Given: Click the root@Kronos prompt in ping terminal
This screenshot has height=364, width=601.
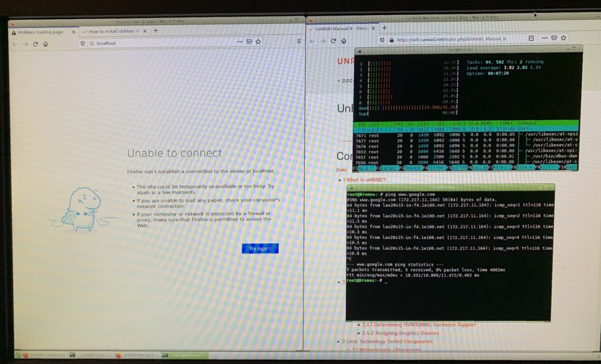Looking at the screenshot, I should (364, 281).
